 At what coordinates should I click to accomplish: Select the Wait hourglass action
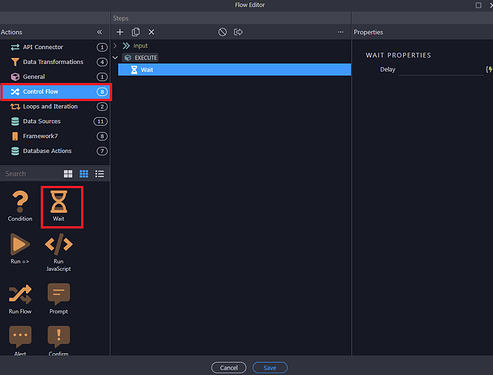pyautogui.click(x=59, y=206)
